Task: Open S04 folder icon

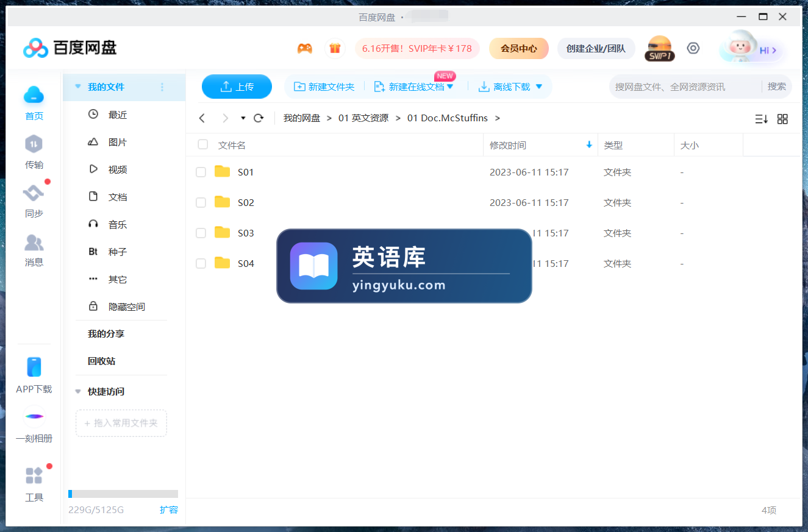Action: click(x=223, y=263)
